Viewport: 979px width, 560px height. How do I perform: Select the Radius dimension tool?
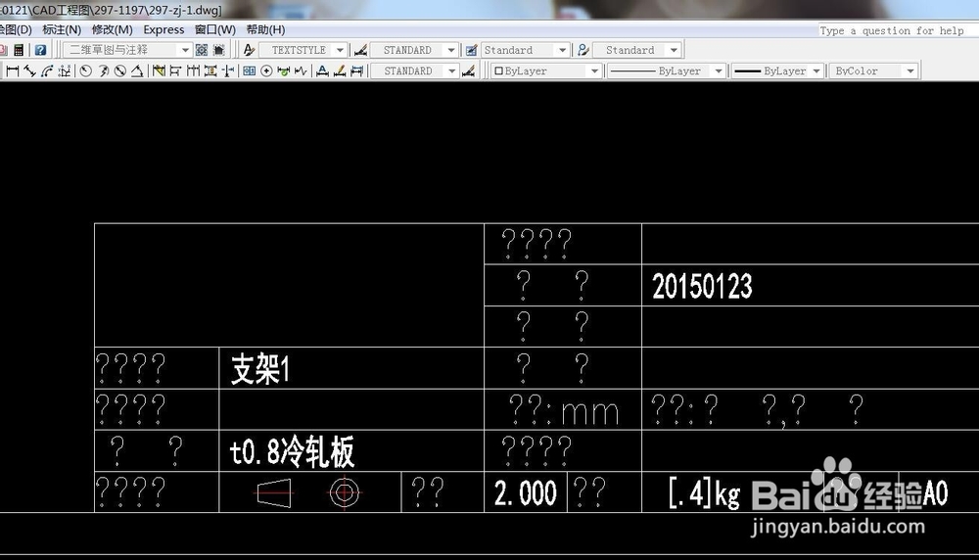click(86, 71)
